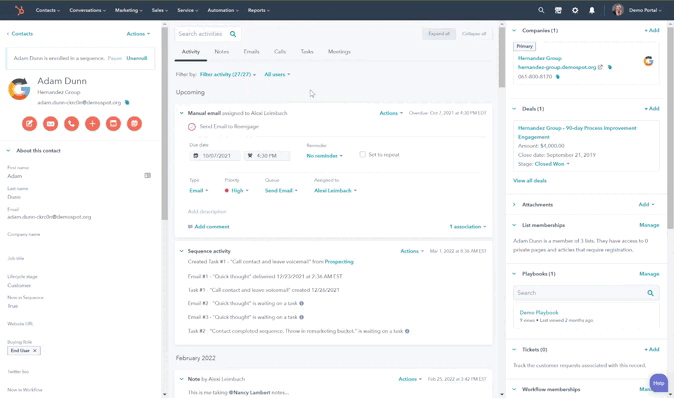Open deal stage Closed Won dropdown
Image resolution: width=674 pixels, height=398 pixels.
pos(552,164)
